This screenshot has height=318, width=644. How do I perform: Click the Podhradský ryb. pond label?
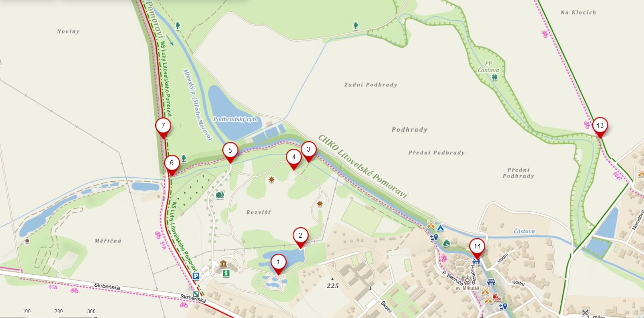point(235,119)
